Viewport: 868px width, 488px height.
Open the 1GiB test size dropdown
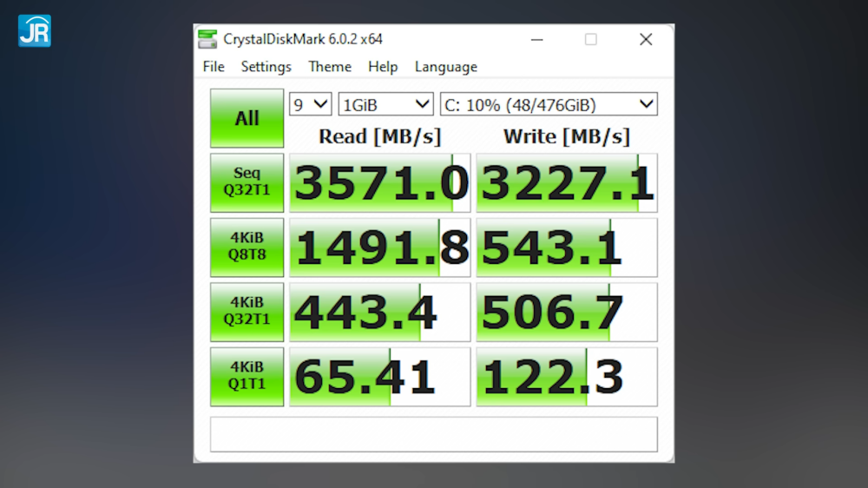385,105
